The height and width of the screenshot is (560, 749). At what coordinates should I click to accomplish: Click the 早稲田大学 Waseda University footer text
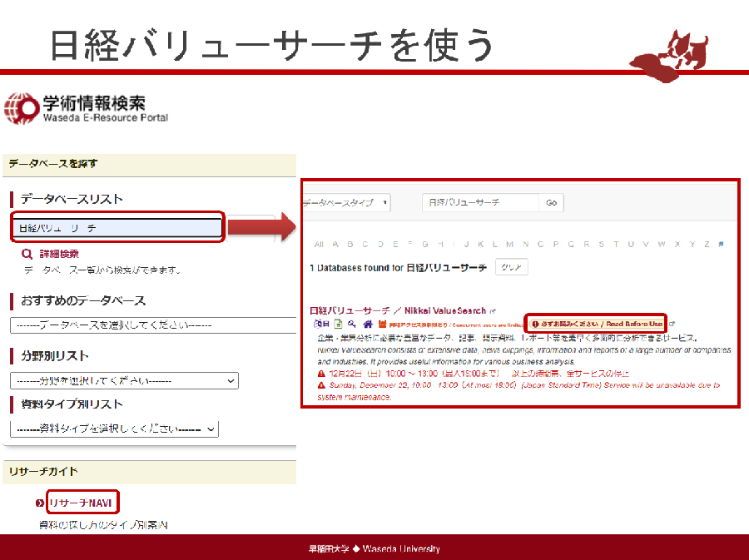pyautogui.click(x=374, y=549)
